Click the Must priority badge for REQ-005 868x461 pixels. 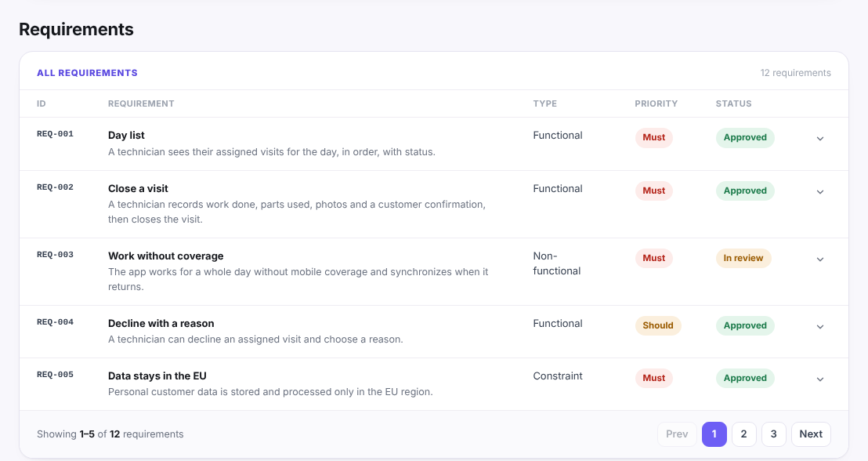coord(654,378)
